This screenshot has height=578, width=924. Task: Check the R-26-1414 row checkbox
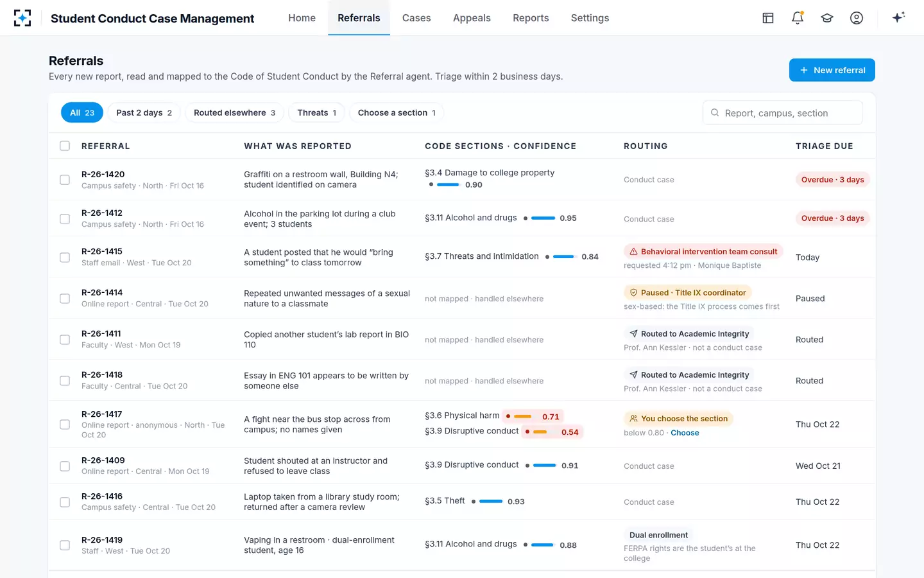pyautogui.click(x=65, y=299)
